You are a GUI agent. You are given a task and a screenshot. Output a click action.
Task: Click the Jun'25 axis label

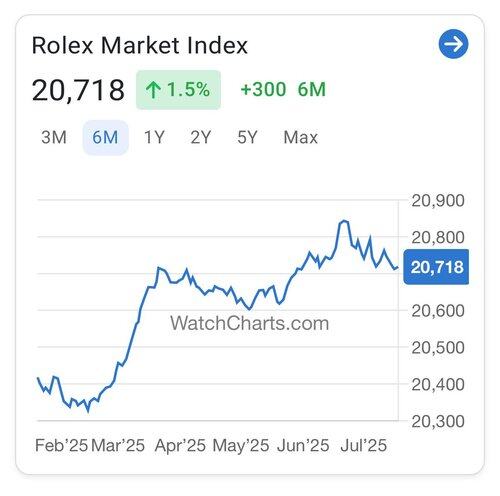point(303,445)
